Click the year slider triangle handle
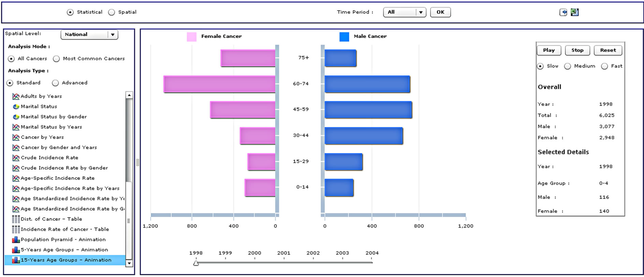The height and width of the screenshot is (277, 644). (196, 263)
